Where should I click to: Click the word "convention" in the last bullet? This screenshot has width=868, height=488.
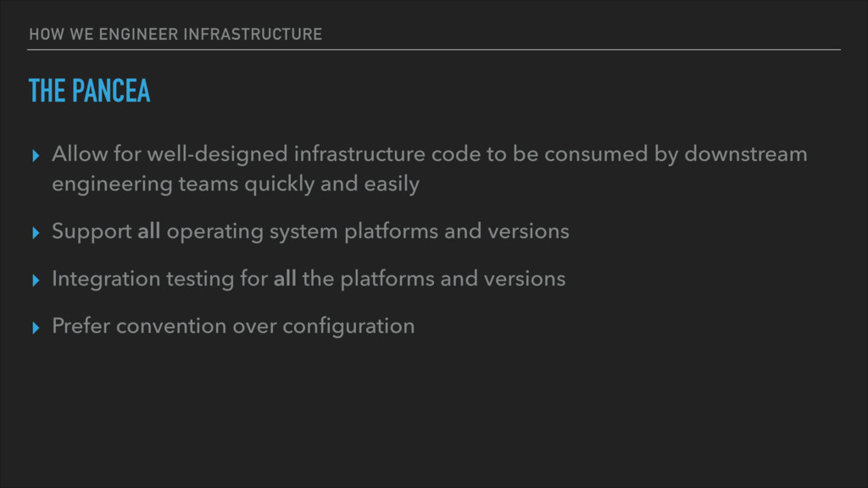pos(171,326)
